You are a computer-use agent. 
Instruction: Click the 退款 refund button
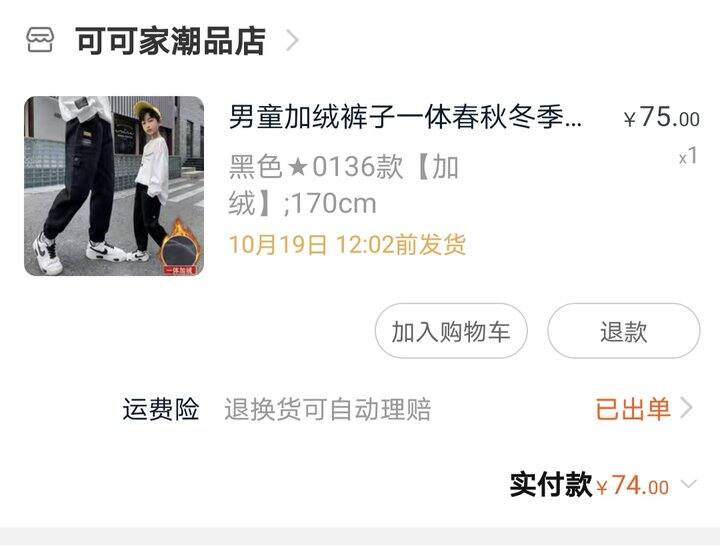[x=624, y=331]
